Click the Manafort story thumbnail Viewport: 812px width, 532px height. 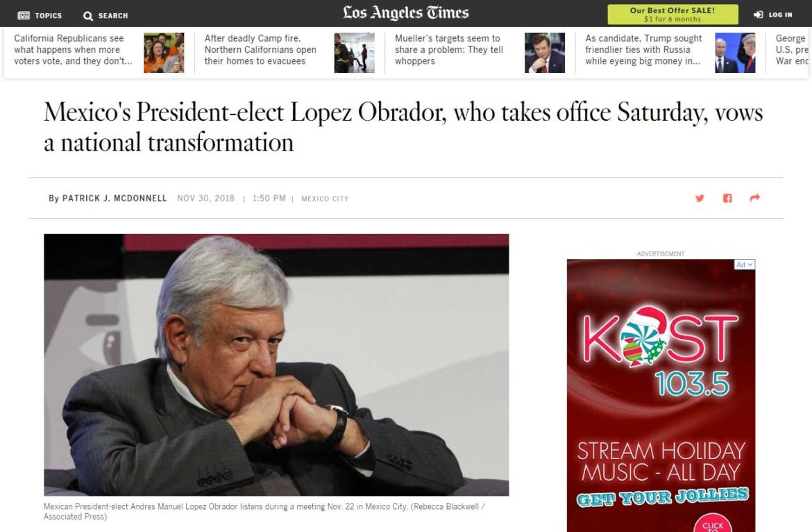(x=545, y=53)
